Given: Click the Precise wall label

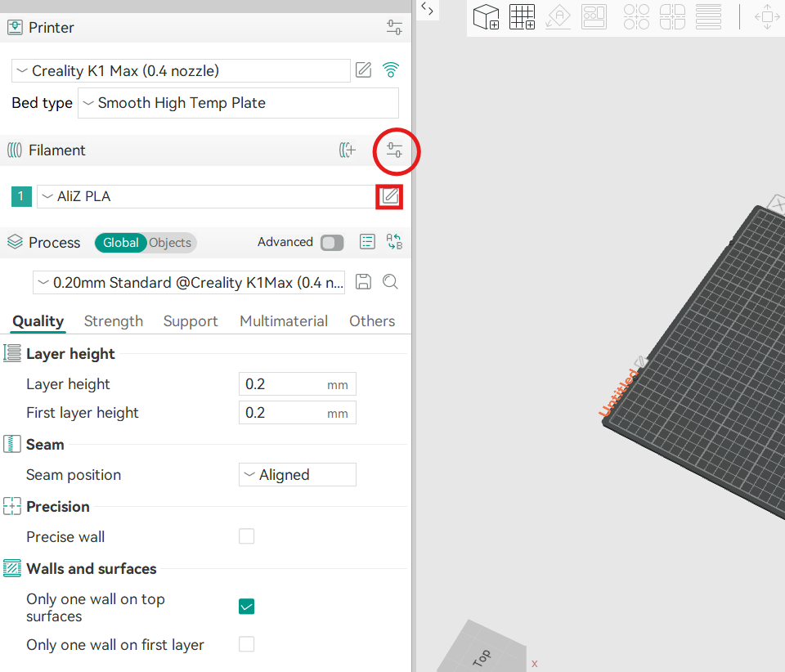Looking at the screenshot, I should pos(65,536).
